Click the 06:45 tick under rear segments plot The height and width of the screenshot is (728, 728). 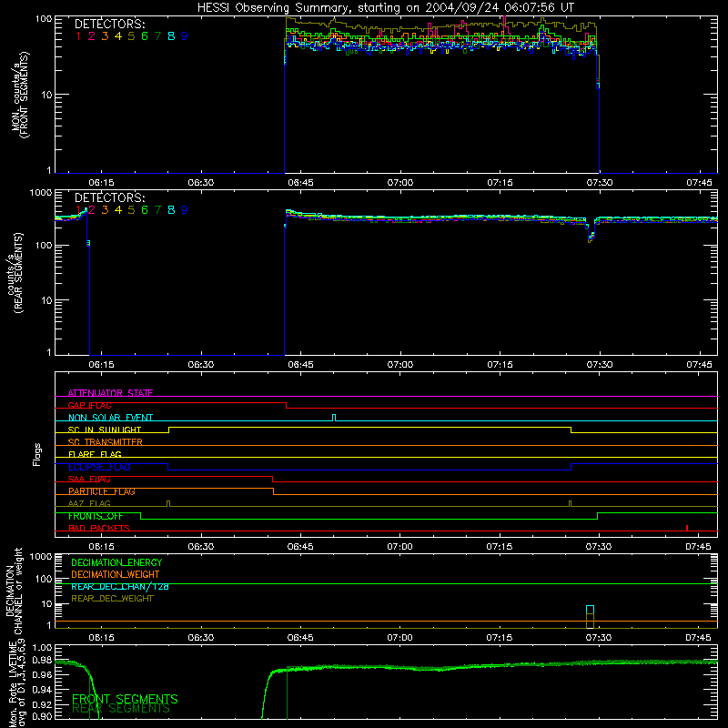click(300, 365)
